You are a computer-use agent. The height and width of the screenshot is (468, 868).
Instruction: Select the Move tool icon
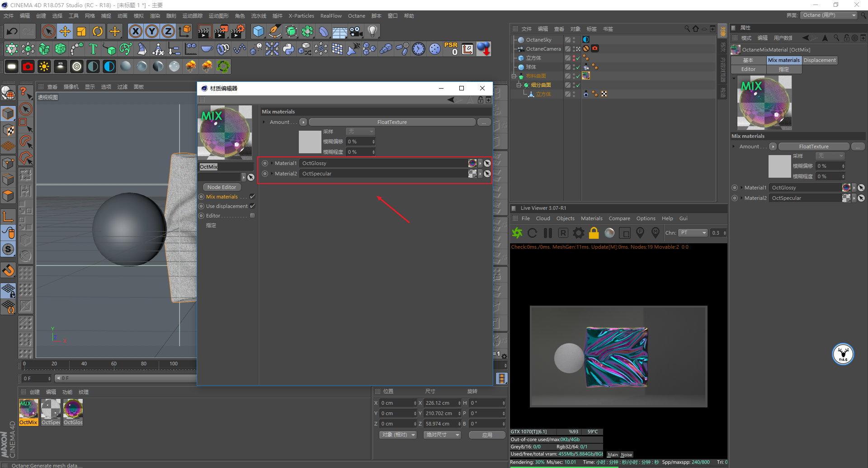click(65, 31)
